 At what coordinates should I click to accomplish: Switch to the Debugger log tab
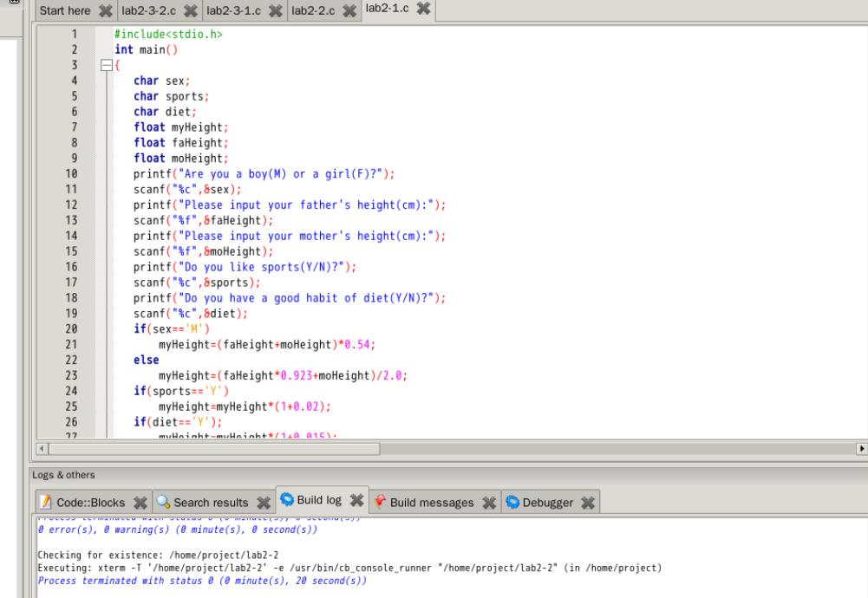pos(547,503)
